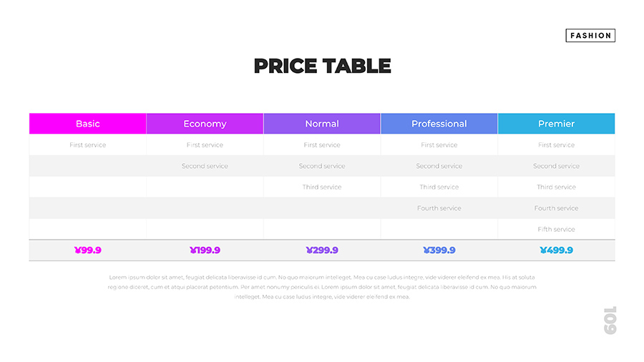Select the Economy column header
Screen dimensions: 644x362
coord(205,124)
